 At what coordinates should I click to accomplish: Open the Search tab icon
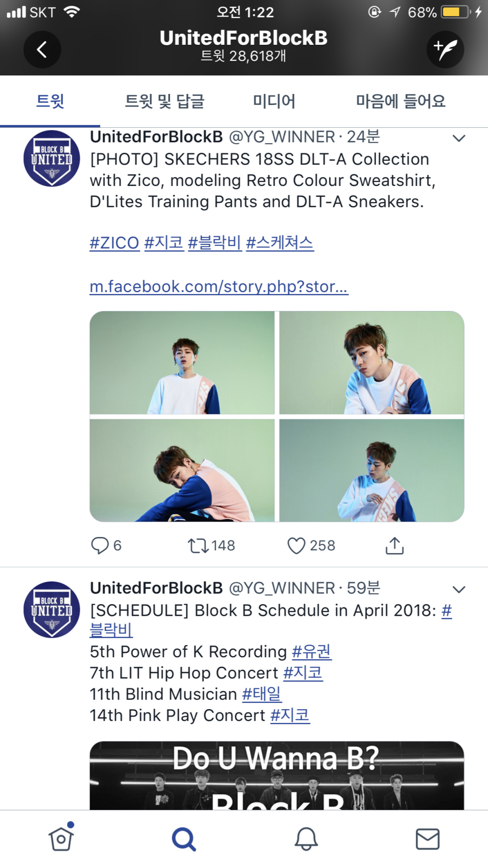(183, 839)
